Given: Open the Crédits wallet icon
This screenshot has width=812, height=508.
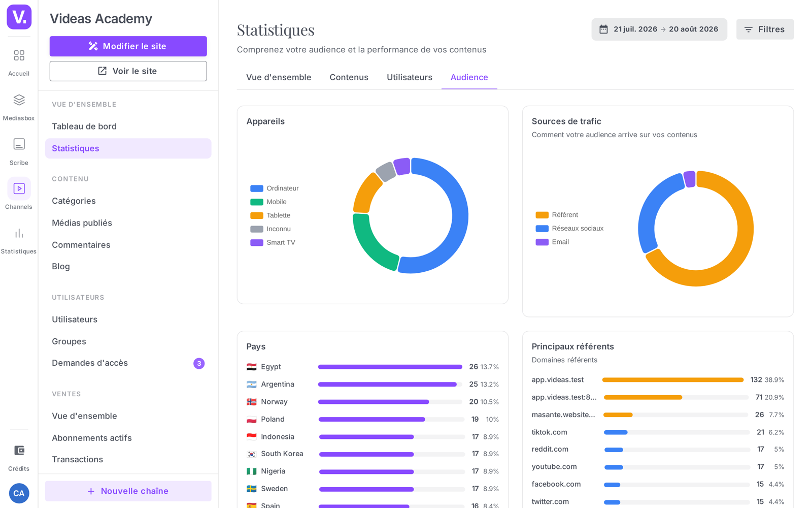Looking at the screenshot, I should pyautogui.click(x=19, y=451).
